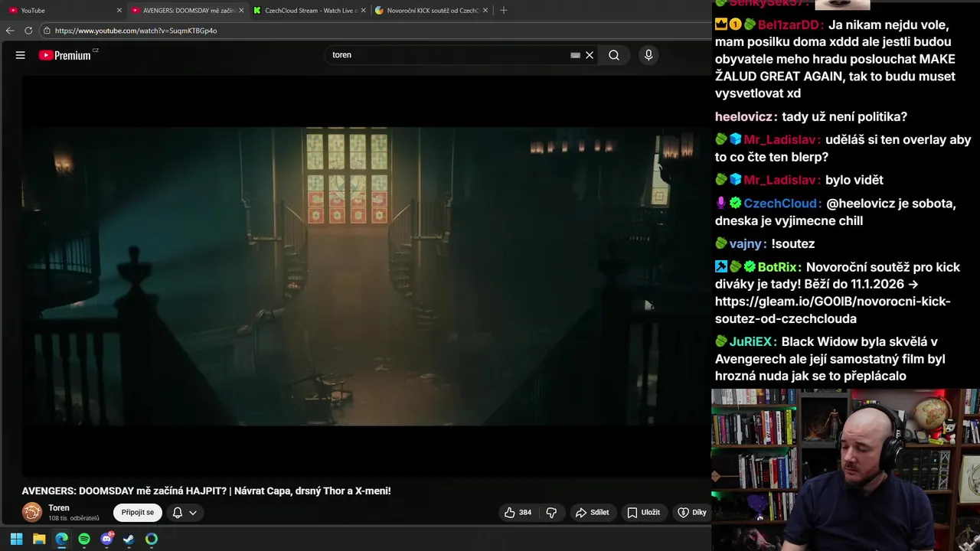Open the YouTube hamburger guide menu

21,55
